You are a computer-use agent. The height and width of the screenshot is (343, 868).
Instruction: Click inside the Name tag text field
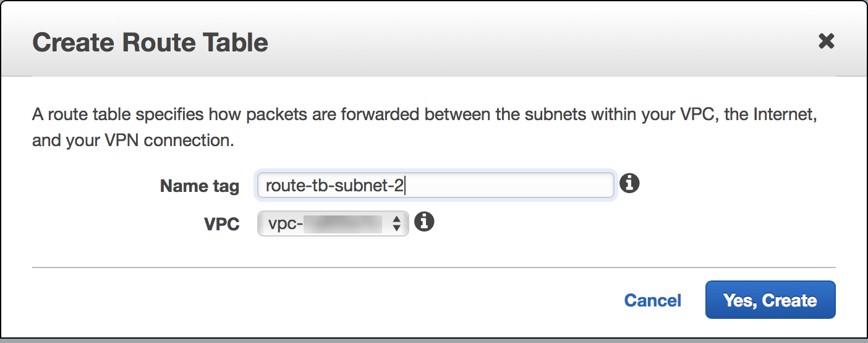tap(495, 185)
